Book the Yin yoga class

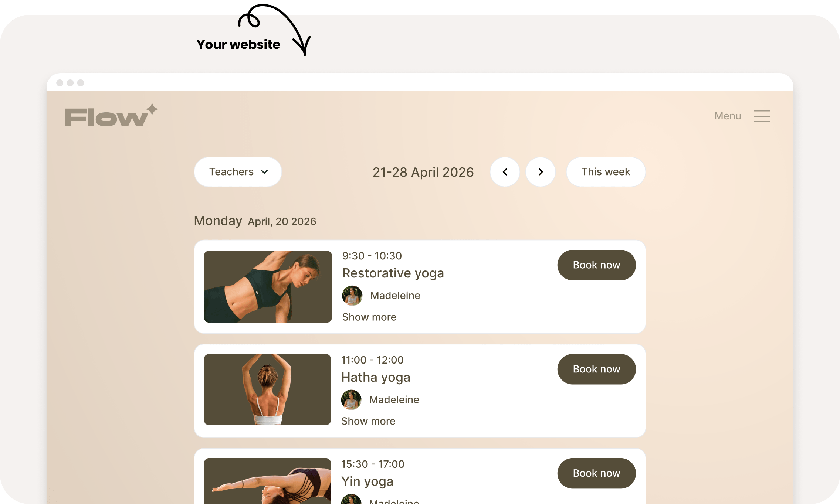596,473
